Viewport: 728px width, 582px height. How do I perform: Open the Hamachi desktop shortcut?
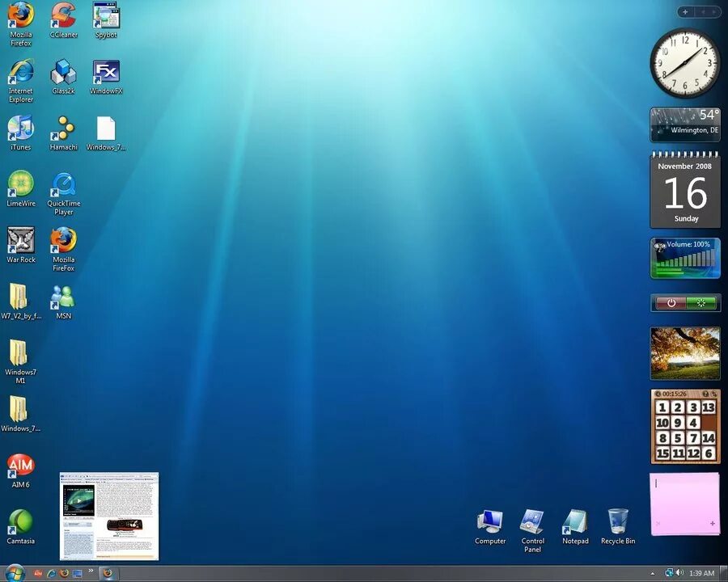click(64, 133)
